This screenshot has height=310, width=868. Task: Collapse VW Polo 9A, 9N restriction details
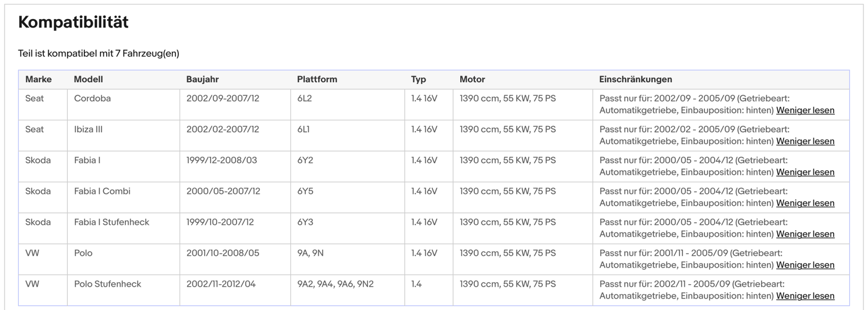(805, 265)
